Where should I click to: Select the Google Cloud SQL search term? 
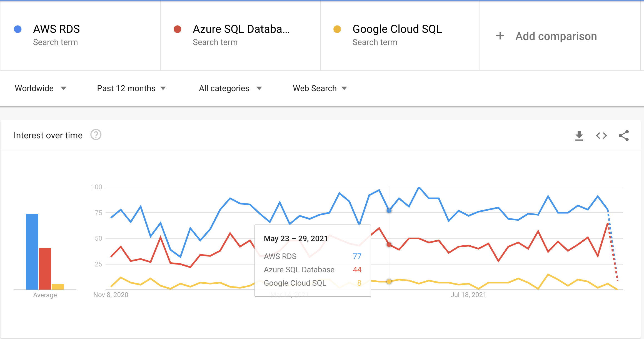pyautogui.click(x=397, y=29)
